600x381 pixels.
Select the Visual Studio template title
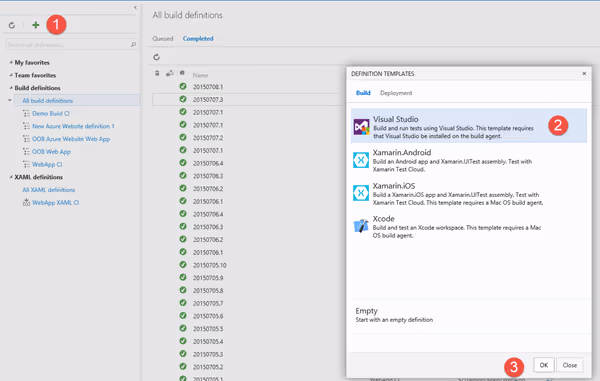click(x=395, y=119)
